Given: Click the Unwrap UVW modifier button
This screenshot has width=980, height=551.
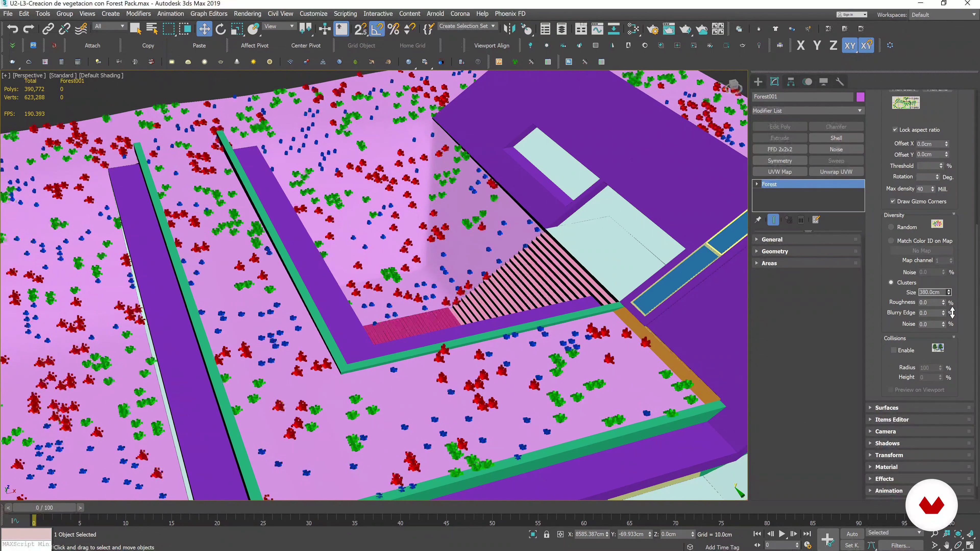Looking at the screenshot, I should pos(836,172).
